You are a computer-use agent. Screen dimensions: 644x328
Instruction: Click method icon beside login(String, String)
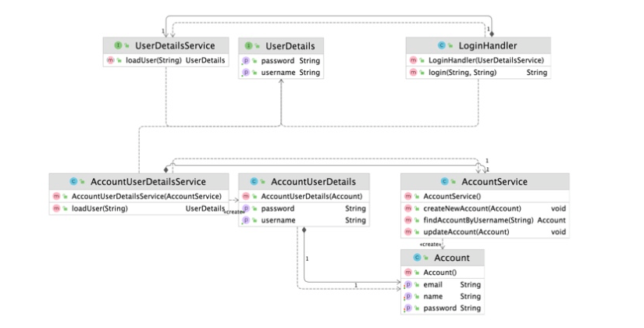[x=411, y=73]
